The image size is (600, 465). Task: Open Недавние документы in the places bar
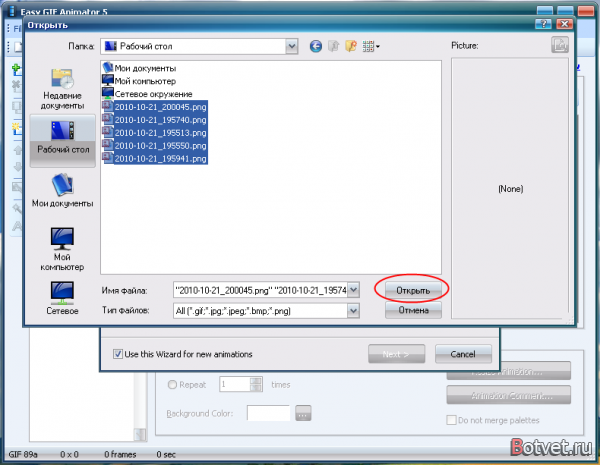coord(62,89)
